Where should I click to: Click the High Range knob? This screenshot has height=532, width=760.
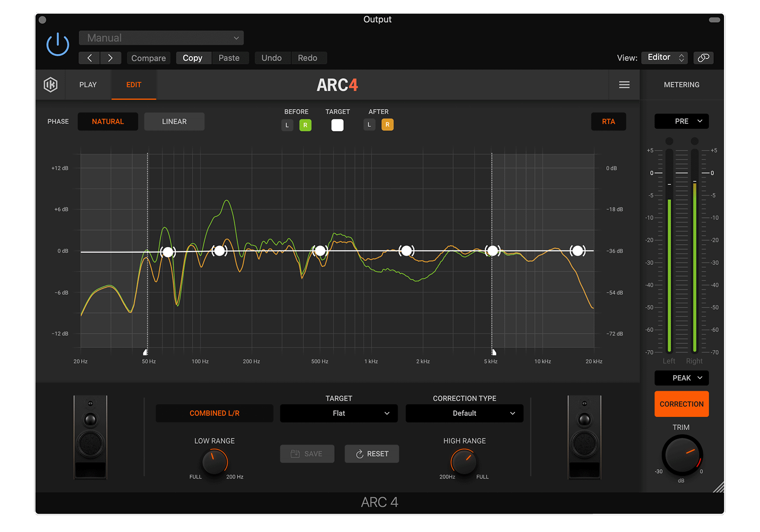click(x=464, y=462)
